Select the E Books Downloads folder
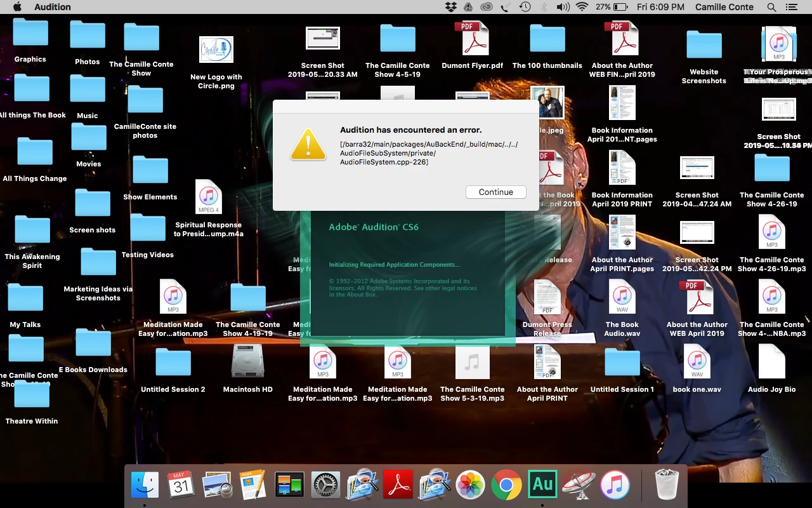Image resolution: width=812 pixels, height=508 pixels. [93, 343]
